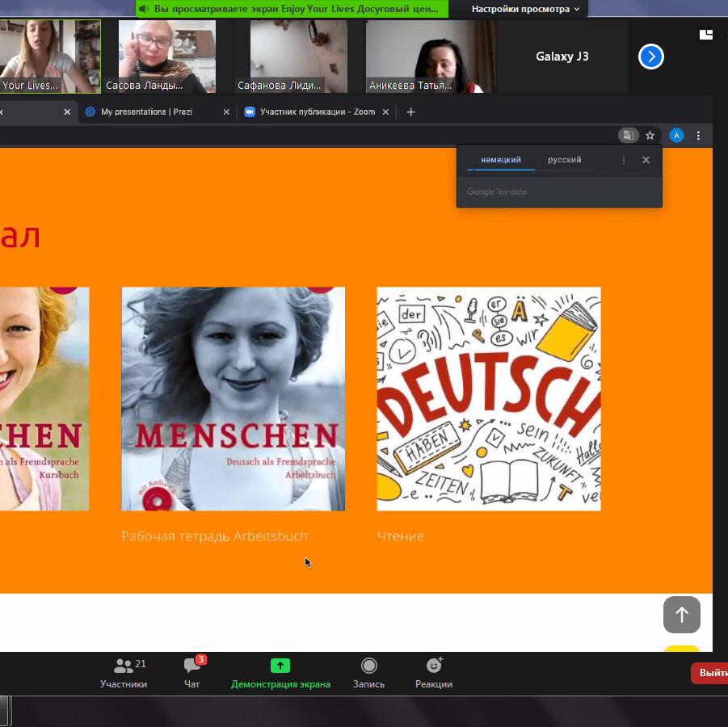
Task: Close the My presentations Prezi tab
Action: [x=226, y=112]
